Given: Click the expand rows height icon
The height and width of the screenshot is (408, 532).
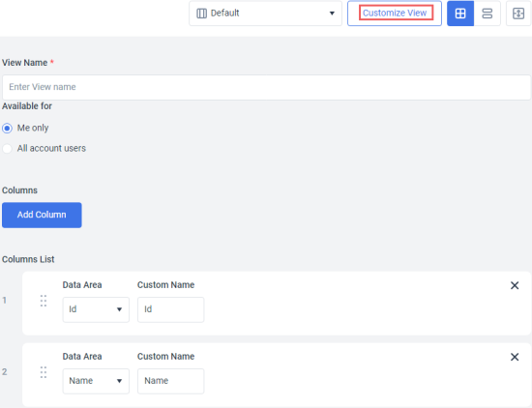Looking at the screenshot, I should [518, 14].
